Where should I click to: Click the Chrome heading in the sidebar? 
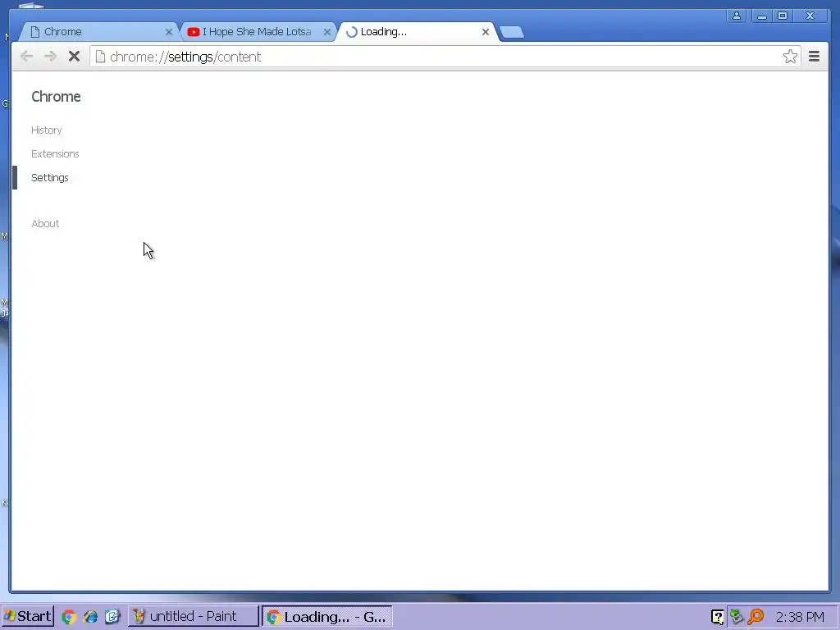pyautogui.click(x=57, y=97)
